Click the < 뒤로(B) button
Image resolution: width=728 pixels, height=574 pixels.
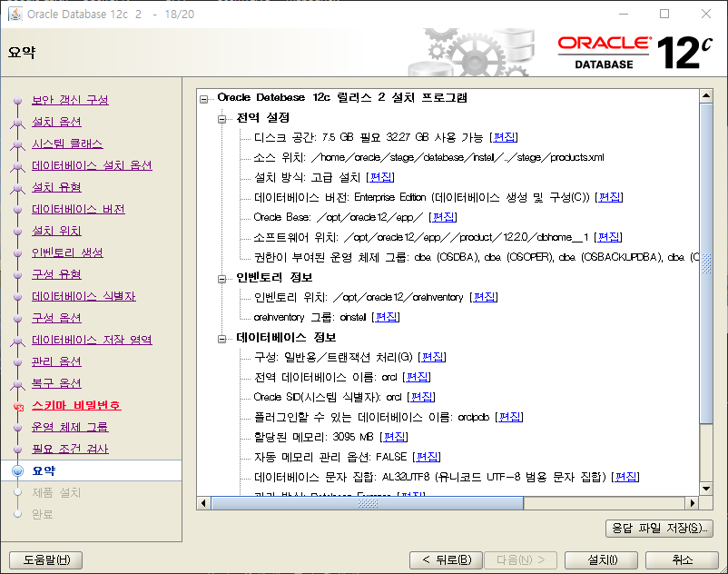(447, 560)
